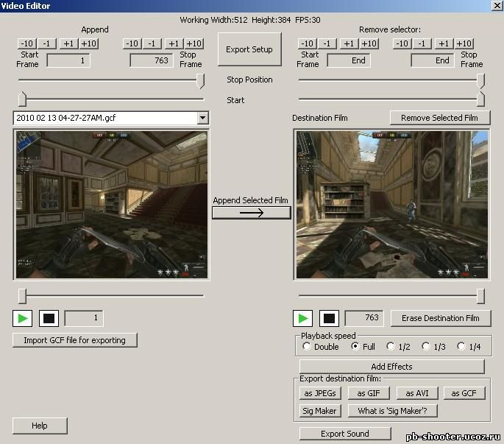Decrease Append stop frame by 1
Viewport: 504px width, 444px height.
(152, 43)
